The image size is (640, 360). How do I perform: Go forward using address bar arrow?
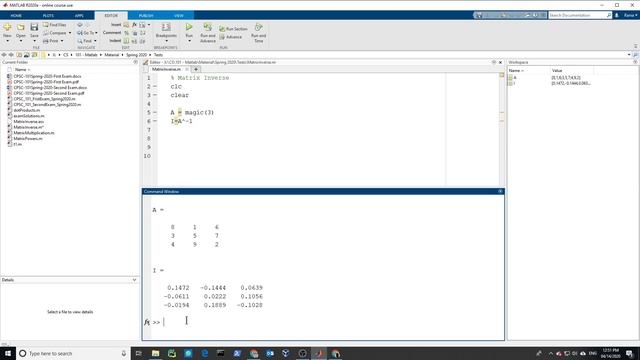coord(11,55)
